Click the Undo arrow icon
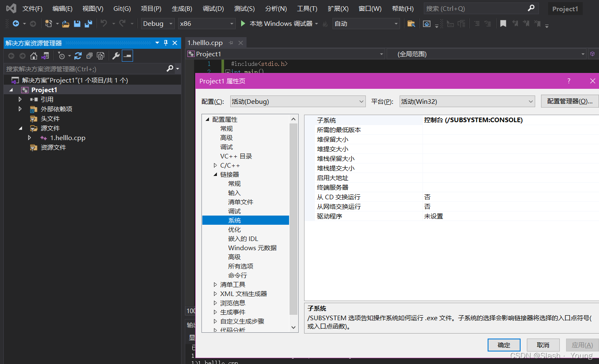The width and height of the screenshot is (599, 364). click(x=104, y=24)
